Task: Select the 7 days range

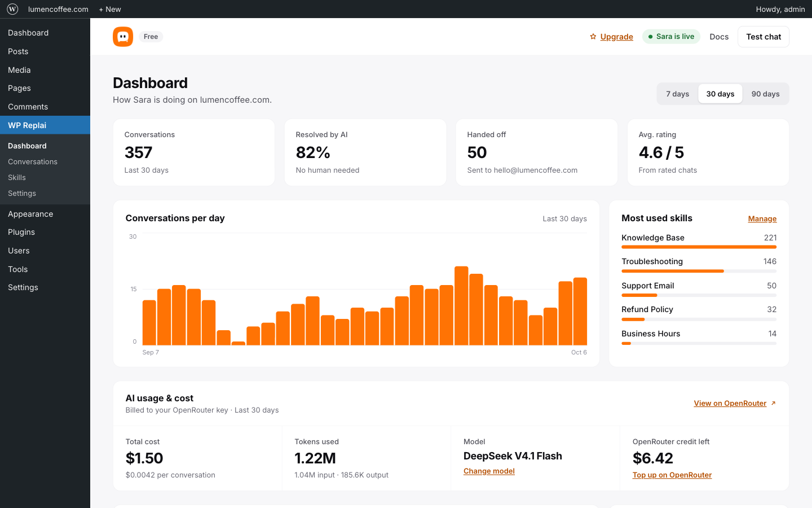Action: tap(677, 94)
